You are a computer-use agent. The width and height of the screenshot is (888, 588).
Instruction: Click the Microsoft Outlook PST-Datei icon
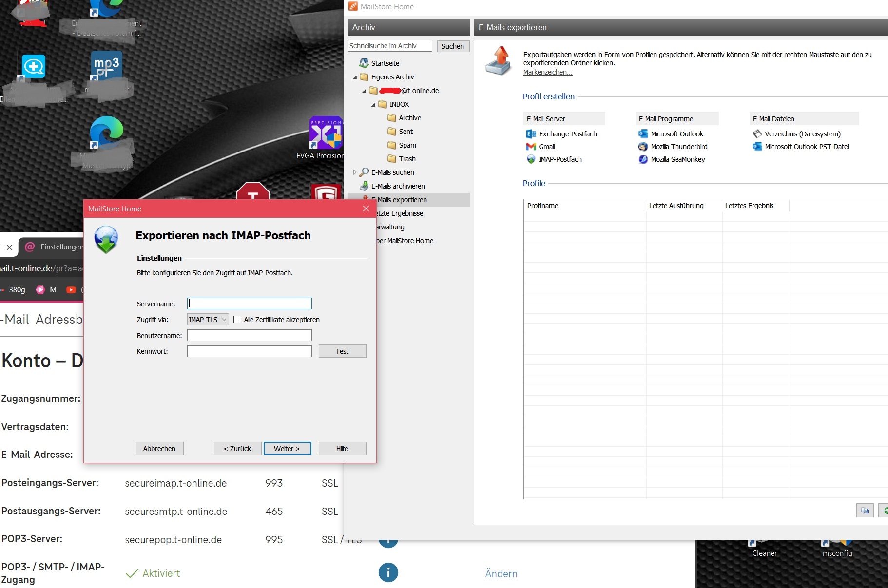pyautogui.click(x=757, y=147)
